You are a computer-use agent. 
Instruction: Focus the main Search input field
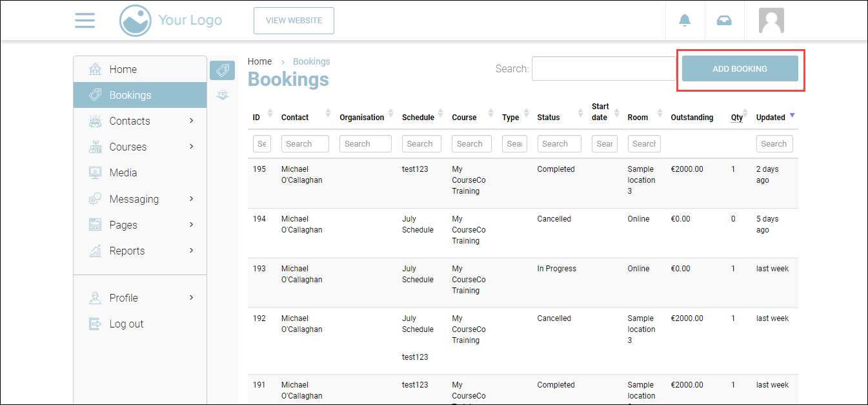click(x=603, y=68)
